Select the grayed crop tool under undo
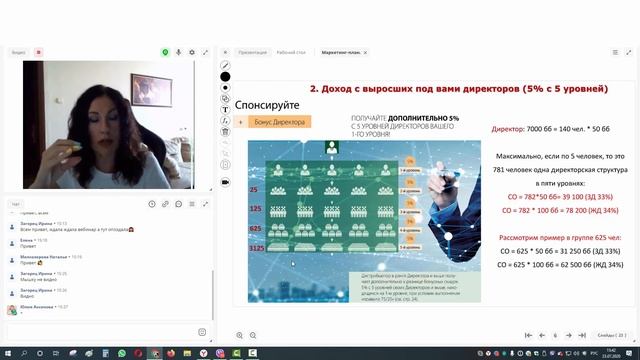 225,153
